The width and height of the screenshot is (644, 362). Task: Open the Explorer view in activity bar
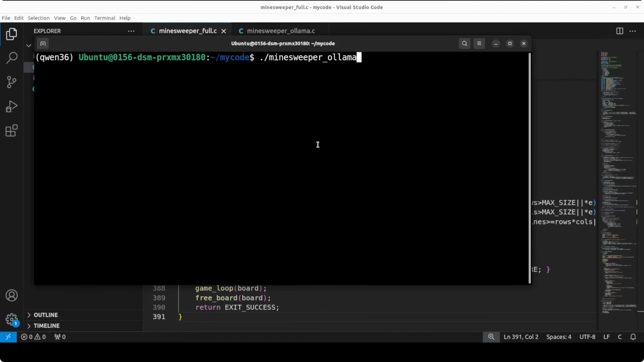pos(12,34)
